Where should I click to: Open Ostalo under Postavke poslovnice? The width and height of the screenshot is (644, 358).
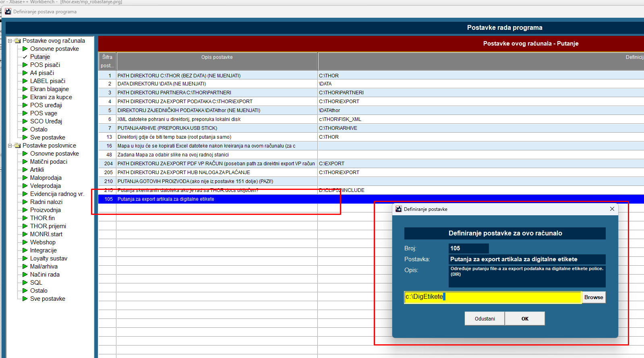click(39, 291)
